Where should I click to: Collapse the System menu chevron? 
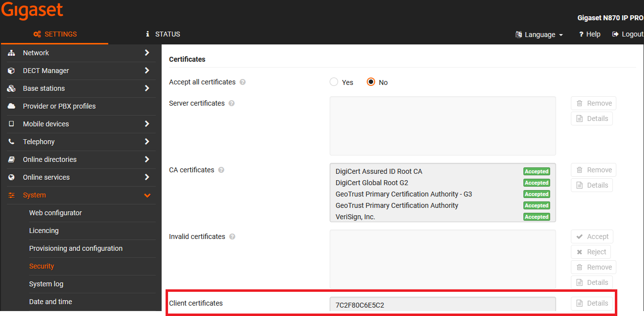point(147,196)
